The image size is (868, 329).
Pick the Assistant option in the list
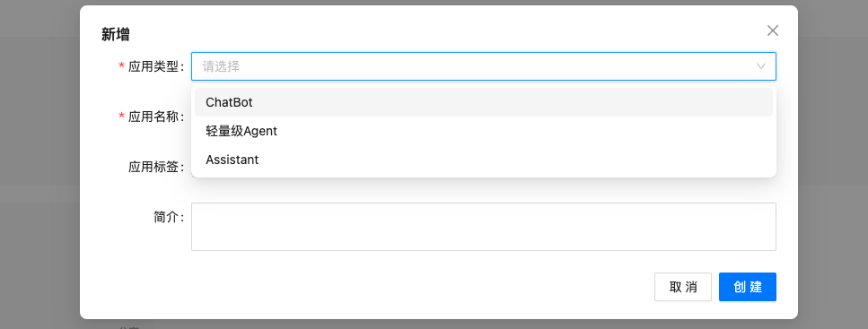(483, 160)
